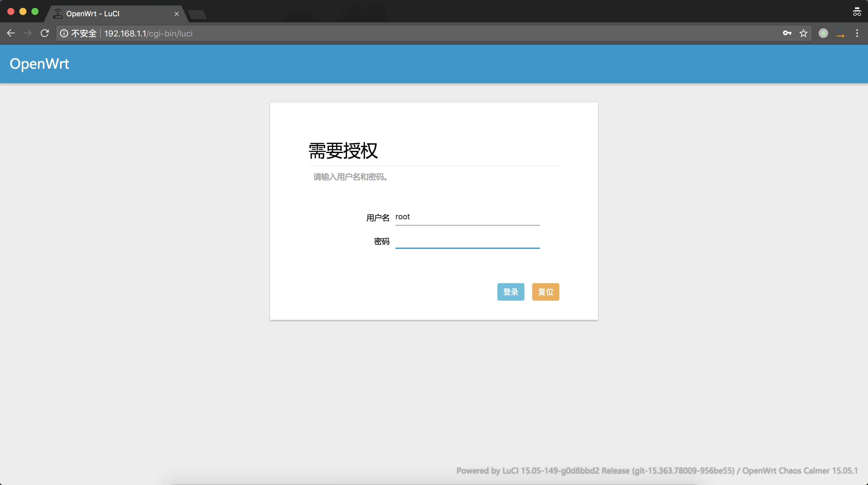Click the blue 登录 login button

[x=511, y=292]
